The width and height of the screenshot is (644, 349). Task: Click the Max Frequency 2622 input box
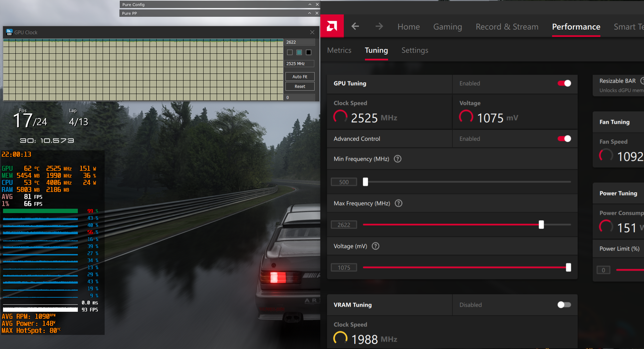click(x=344, y=225)
